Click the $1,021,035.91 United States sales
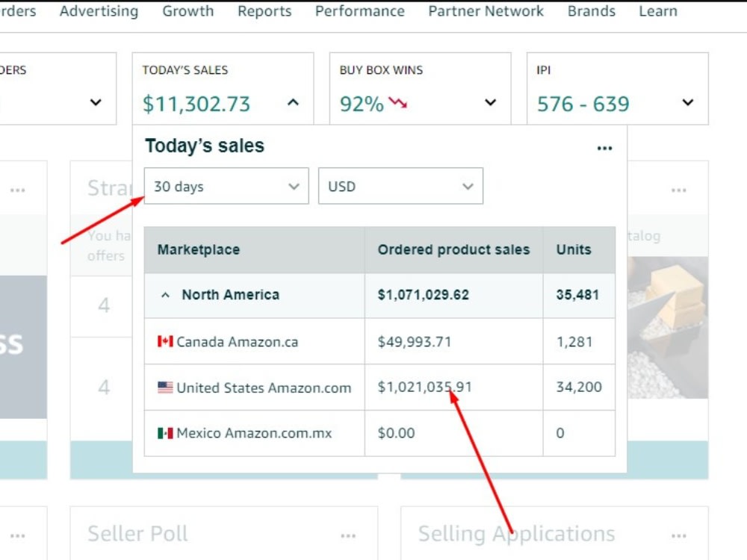The height and width of the screenshot is (560, 747). click(424, 387)
